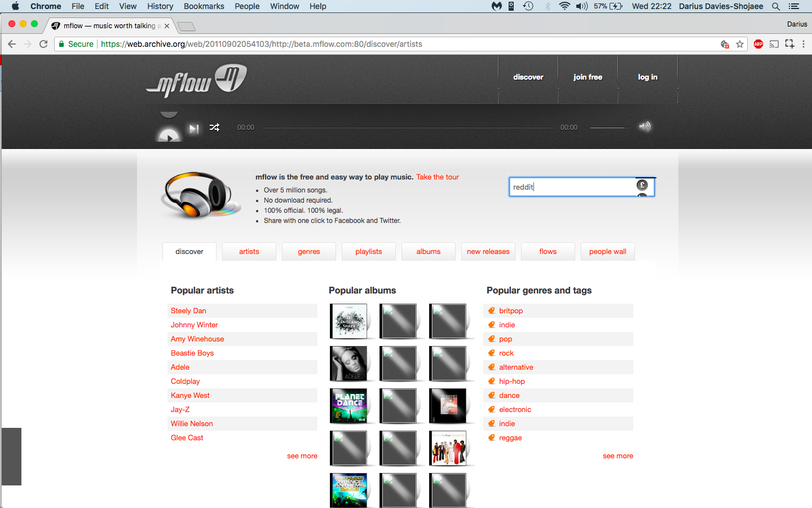
Task: Click the Time Machine menu bar icon
Action: (528, 6)
